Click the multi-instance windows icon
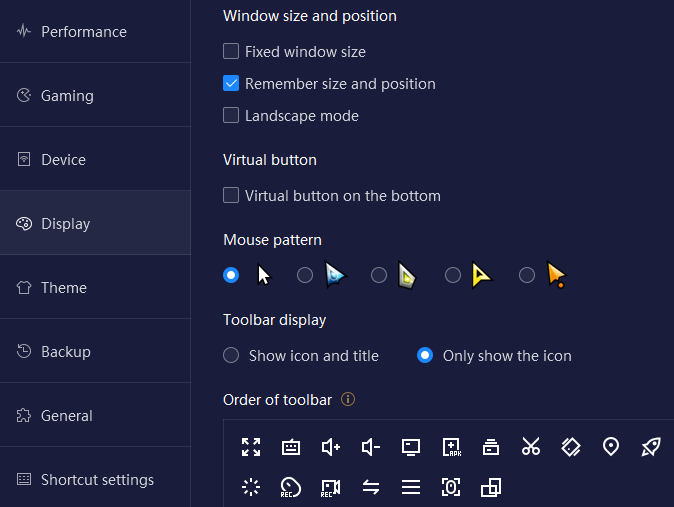This screenshot has height=507, width=674. tap(491, 488)
